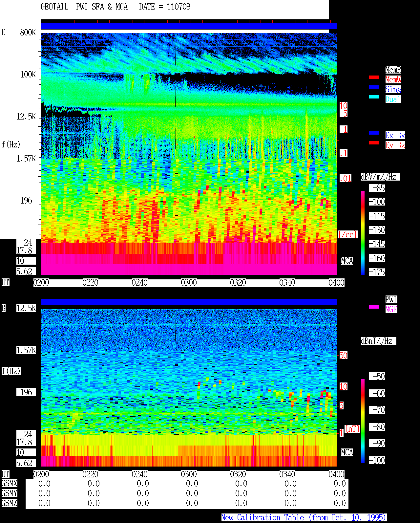Click the 'Sing' legend label
This screenshot has width=420, height=523.
click(x=393, y=89)
